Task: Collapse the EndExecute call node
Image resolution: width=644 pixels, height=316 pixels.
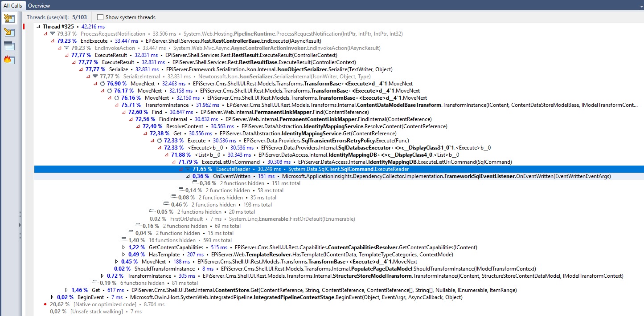Action: (52, 41)
